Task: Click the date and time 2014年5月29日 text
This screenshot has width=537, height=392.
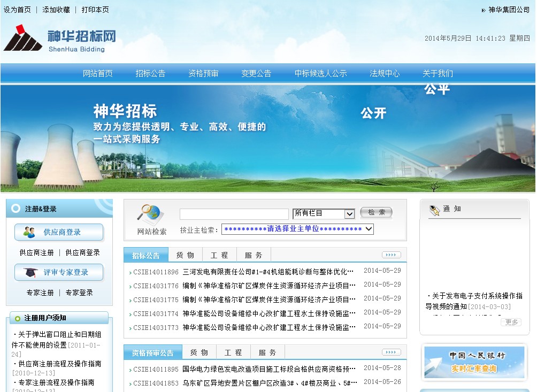Action: [x=478, y=39]
